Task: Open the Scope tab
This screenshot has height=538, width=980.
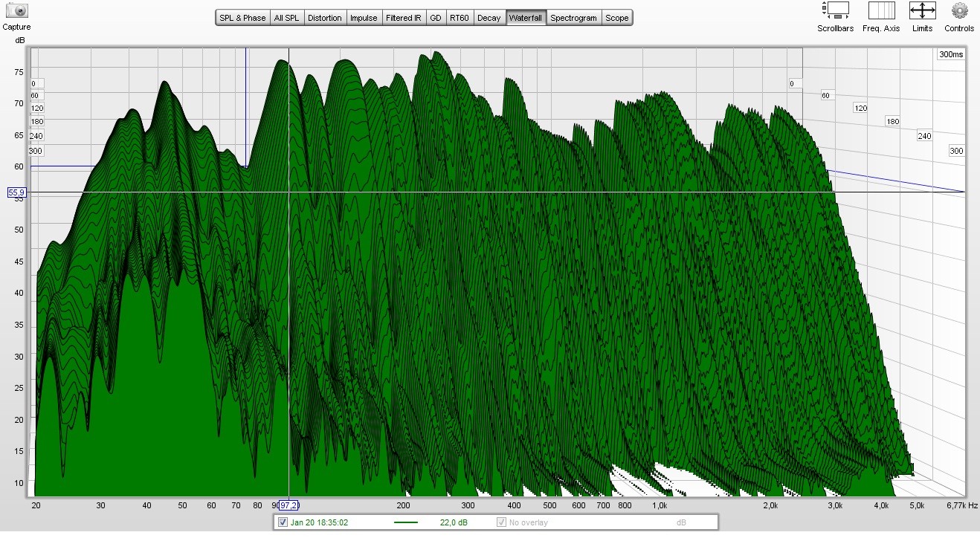Action: click(x=616, y=18)
